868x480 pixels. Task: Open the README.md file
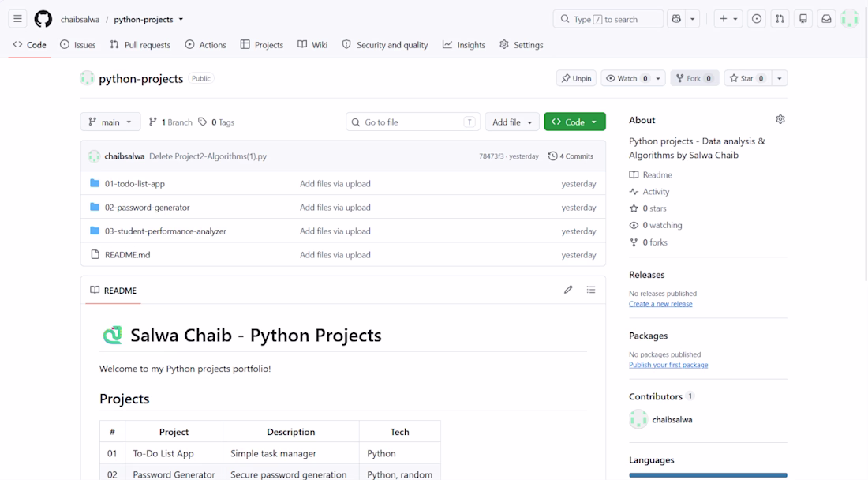pyautogui.click(x=127, y=255)
